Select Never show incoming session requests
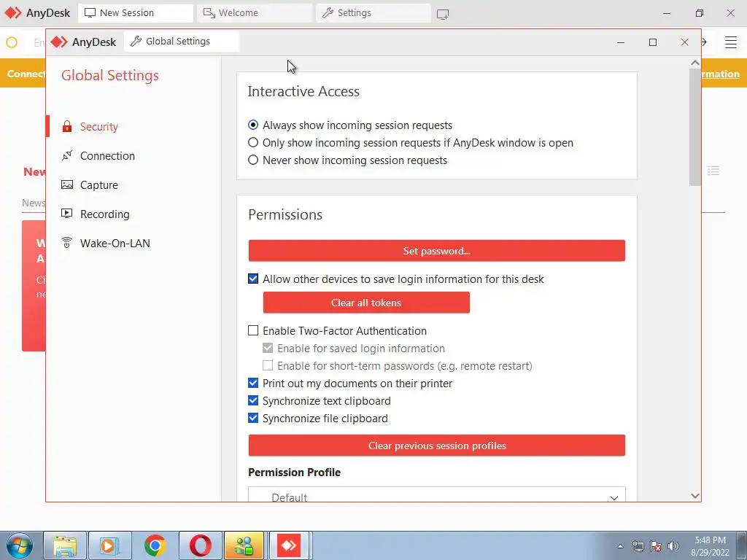The width and height of the screenshot is (747, 560). pos(253,160)
